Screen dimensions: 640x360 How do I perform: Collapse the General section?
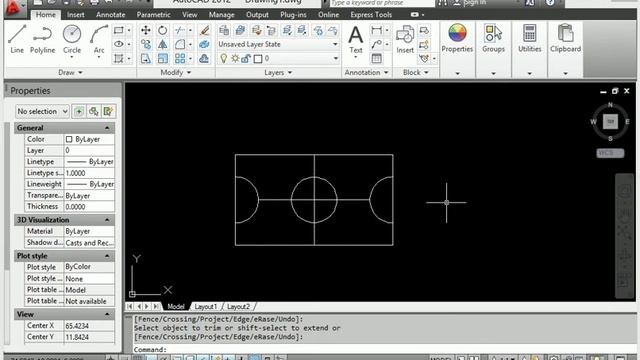[x=107, y=128]
